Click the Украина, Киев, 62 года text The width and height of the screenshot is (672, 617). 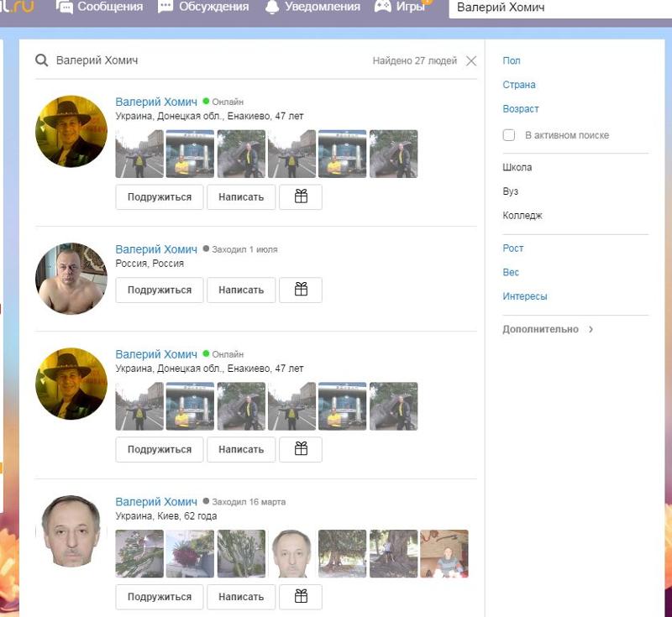(x=165, y=516)
